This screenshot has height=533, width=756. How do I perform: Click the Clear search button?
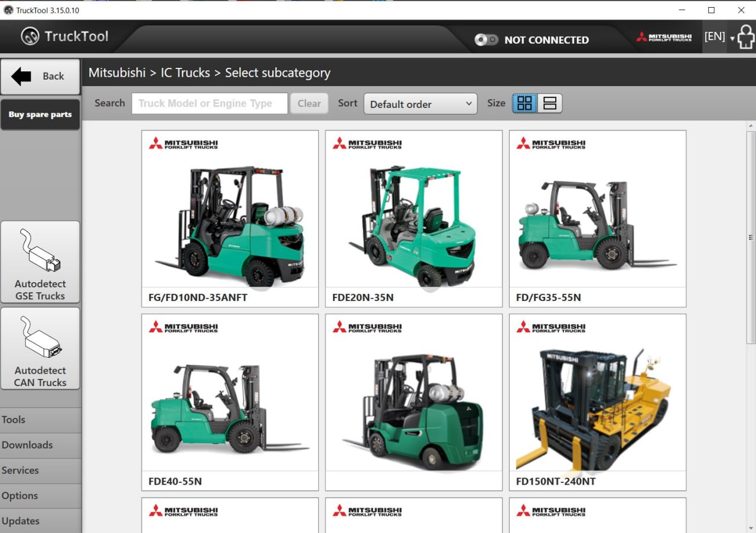click(x=309, y=103)
